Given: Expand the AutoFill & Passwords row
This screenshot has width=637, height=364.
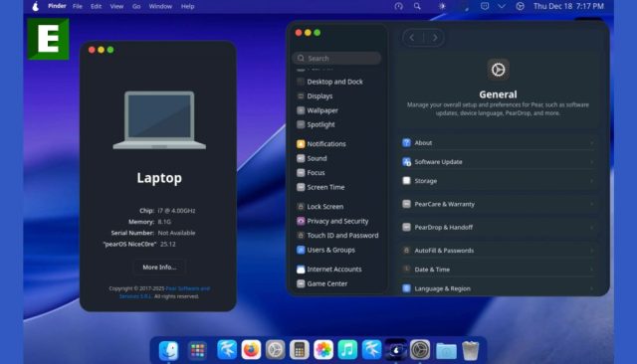Looking at the screenshot, I should click(498, 251).
